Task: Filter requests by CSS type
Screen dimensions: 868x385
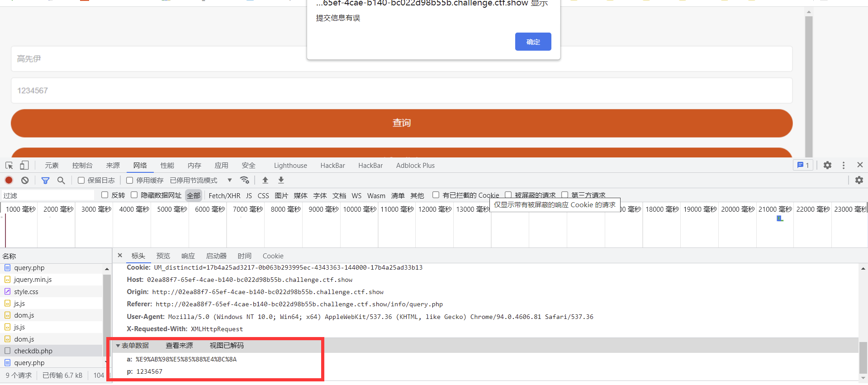Action: pyautogui.click(x=263, y=195)
